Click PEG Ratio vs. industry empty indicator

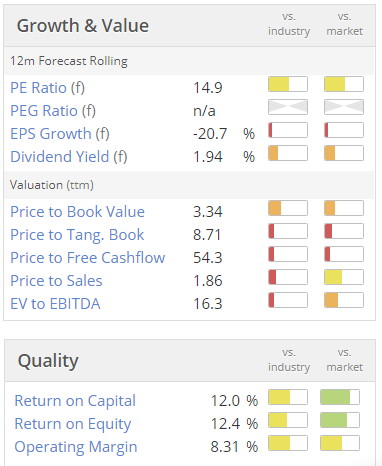pos(288,107)
